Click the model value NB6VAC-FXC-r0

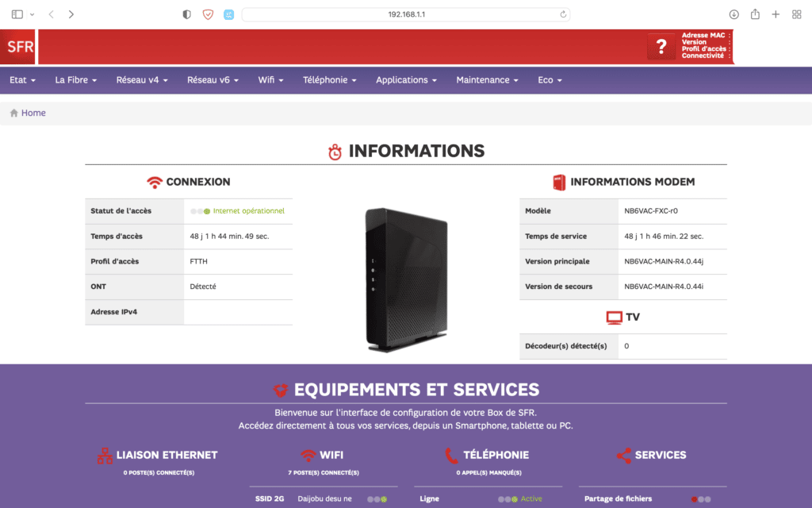click(x=651, y=211)
